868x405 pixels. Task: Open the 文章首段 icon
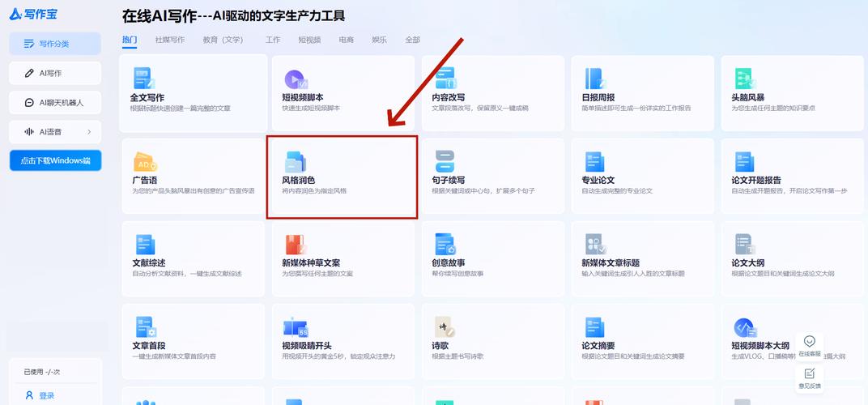[146, 327]
